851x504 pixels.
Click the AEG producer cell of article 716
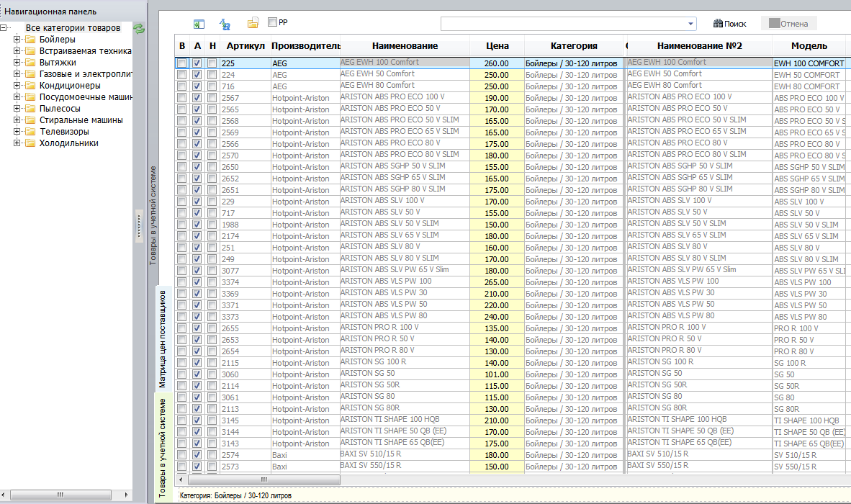click(x=305, y=86)
